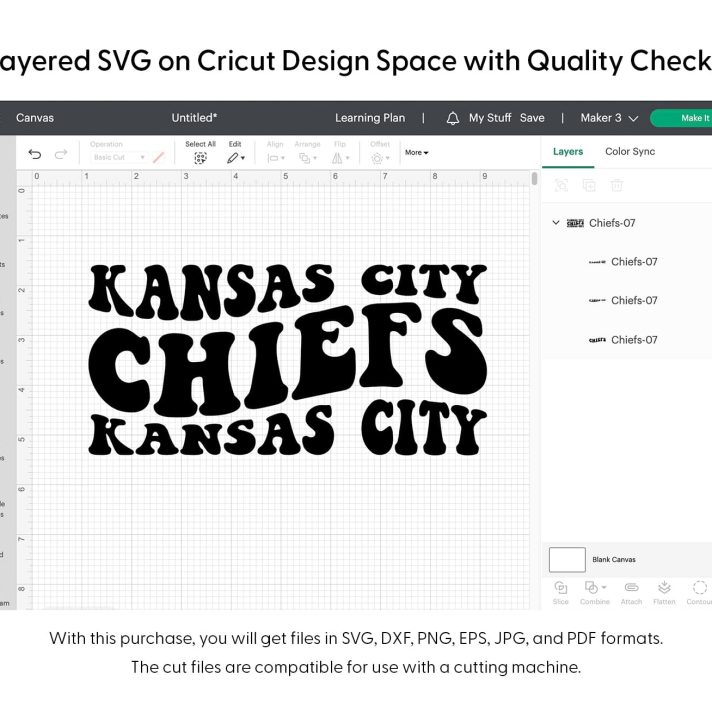Select the CHIEFS text on canvas

click(287, 359)
